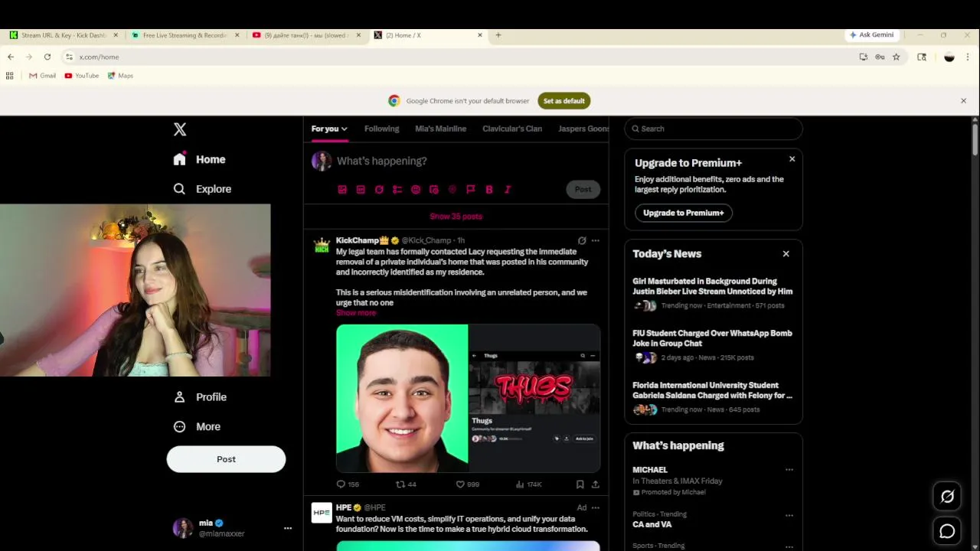The image size is (980, 551).
Task: Click the X logo in the sidebar
Action: (x=180, y=129)
